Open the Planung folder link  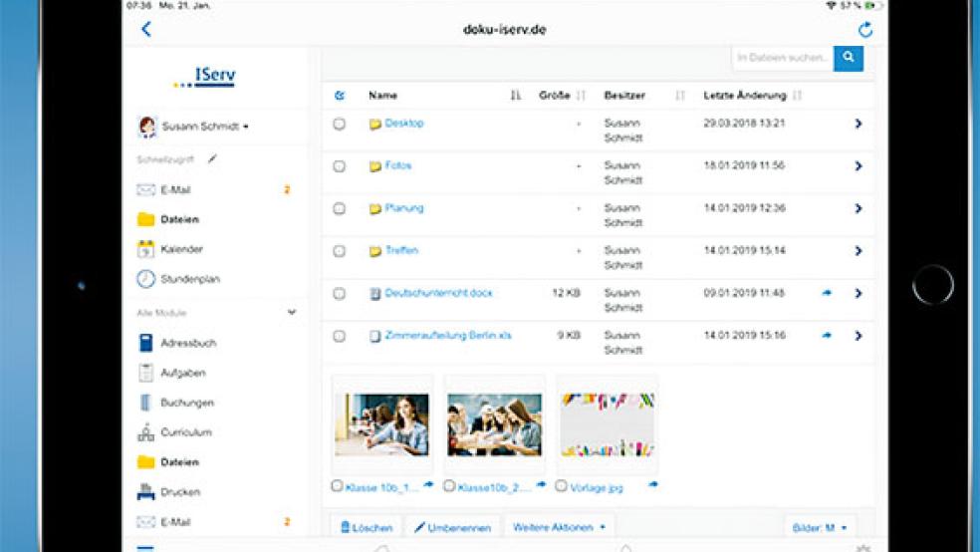(404, 208)
